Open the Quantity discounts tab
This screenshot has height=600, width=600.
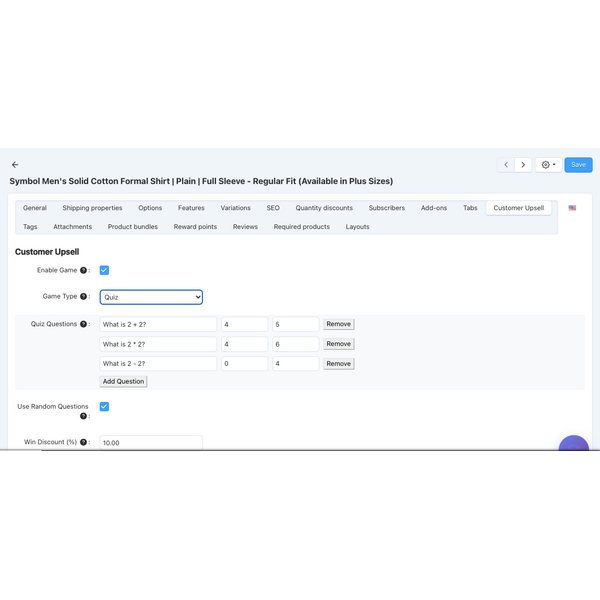click(324, 208)
